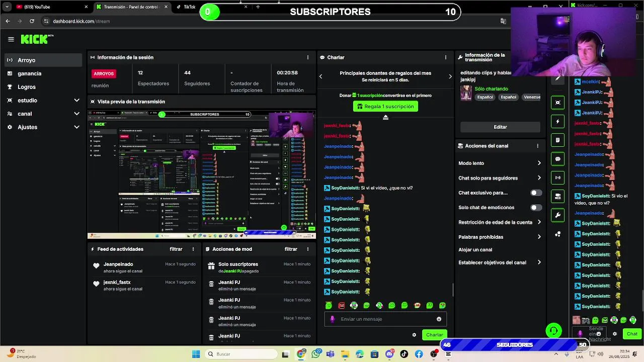Click the browser address bar
The height and width of the screenshot is (362, 644).
tap(272, 21)
